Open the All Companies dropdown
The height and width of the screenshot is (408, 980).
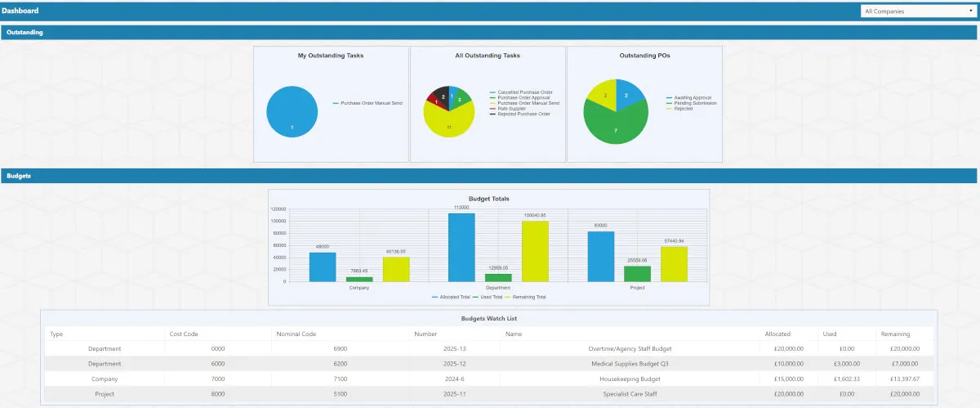918,11
